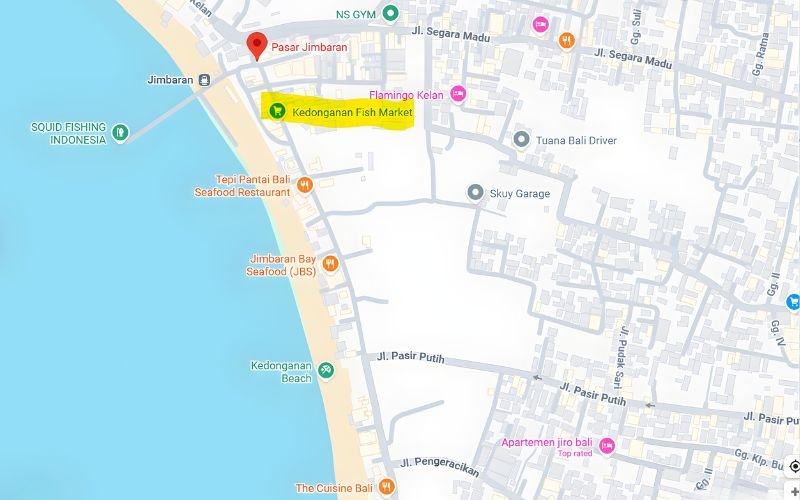Click the Kedonganan Beach umbrella icon
This screenshot has width=800, height=500.
326,370
